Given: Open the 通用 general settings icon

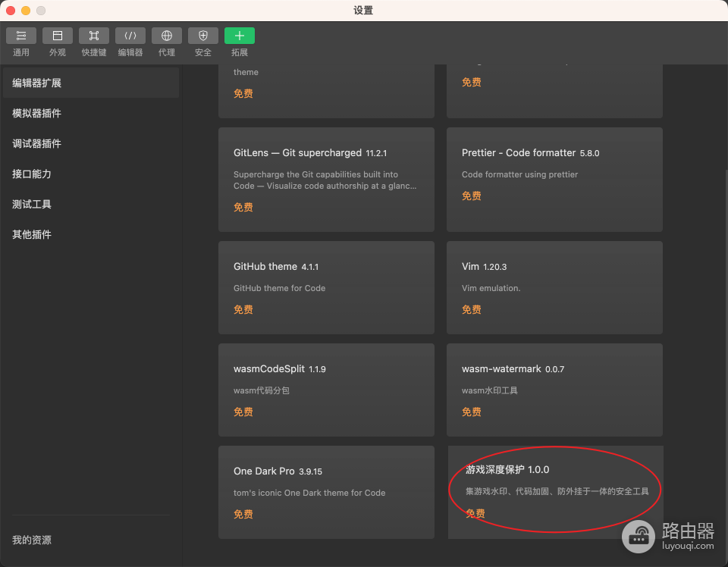Looking at the screenshot, I should 21,36.
